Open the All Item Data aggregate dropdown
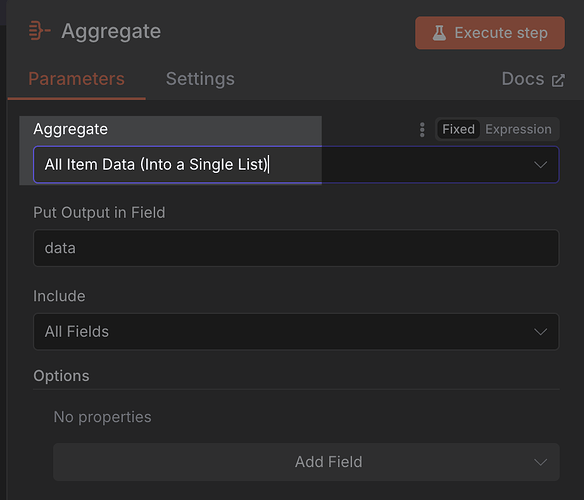The height and width of the screenshot is (500, 584). point(296,165)
